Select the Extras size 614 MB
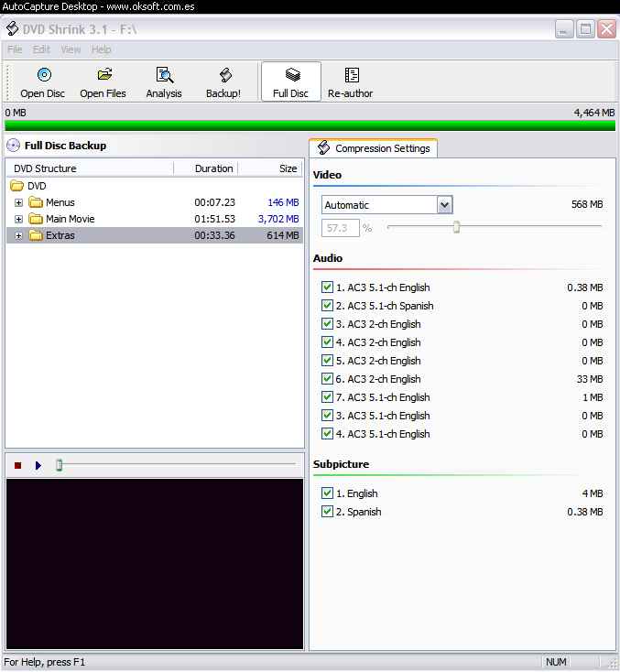This screenshot has height=672, width=620. point(283,235)
